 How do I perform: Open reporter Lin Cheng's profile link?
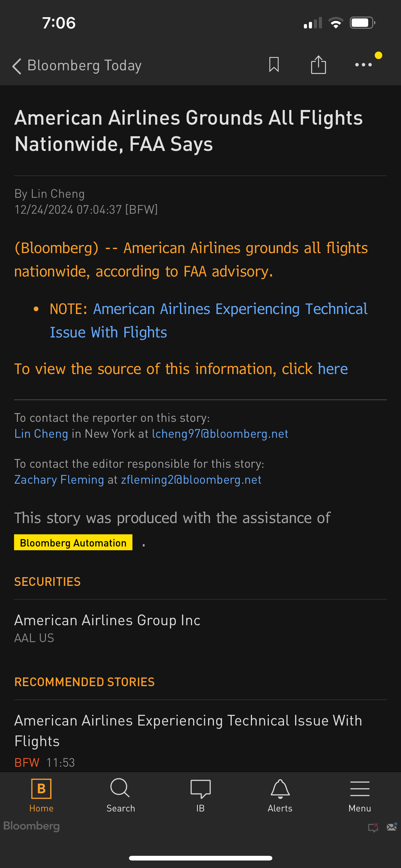tap(41, 434)
